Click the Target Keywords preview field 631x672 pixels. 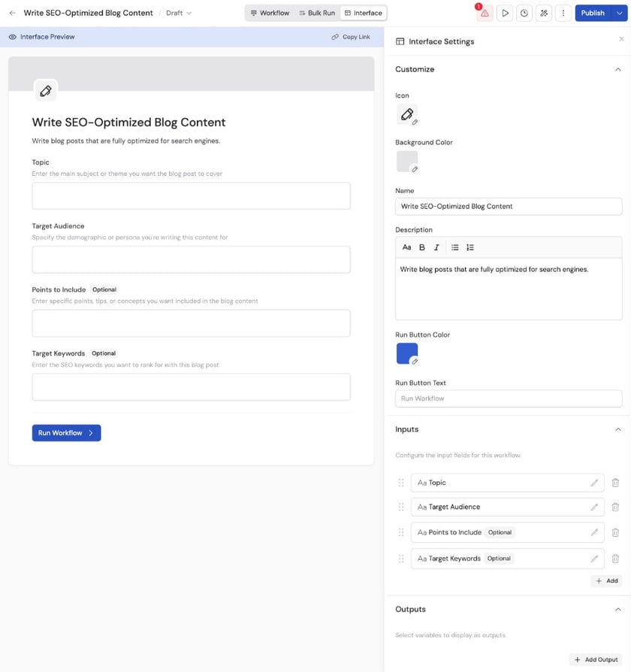[x=191, y=387]
